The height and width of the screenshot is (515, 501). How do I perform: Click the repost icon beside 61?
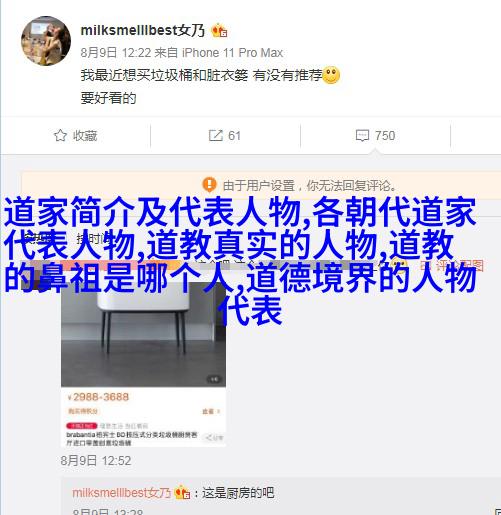pyautogui.click(x=216, y=135)
